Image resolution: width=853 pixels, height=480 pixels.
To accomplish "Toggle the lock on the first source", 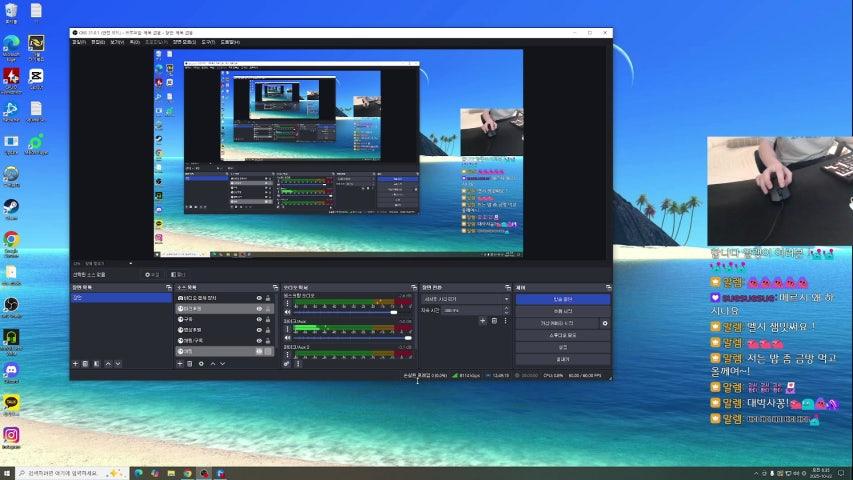I will click(268, 298).
